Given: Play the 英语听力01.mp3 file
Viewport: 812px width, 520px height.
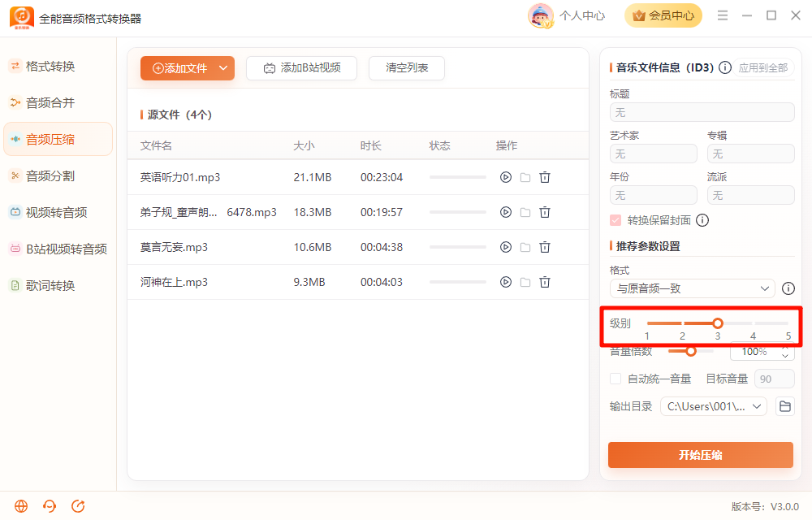Looking at the screenshot, I should (x=506, y=177).
